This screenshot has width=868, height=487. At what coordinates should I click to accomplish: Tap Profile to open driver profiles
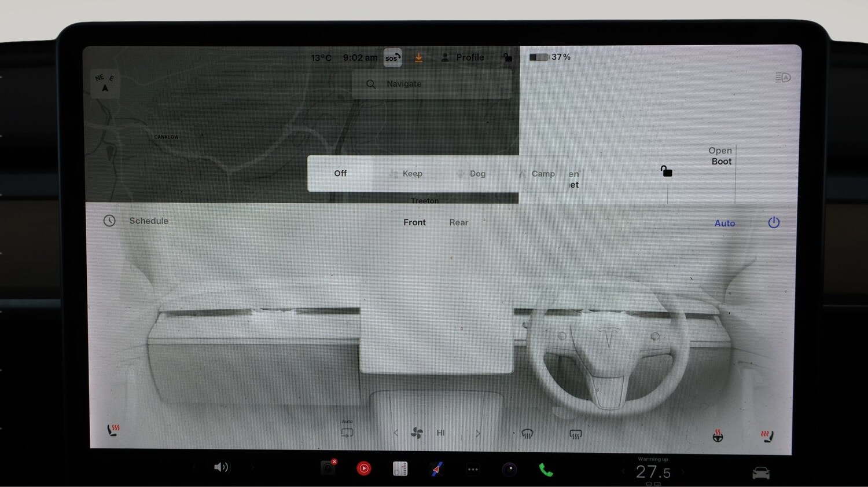click(x=463, y=57)
